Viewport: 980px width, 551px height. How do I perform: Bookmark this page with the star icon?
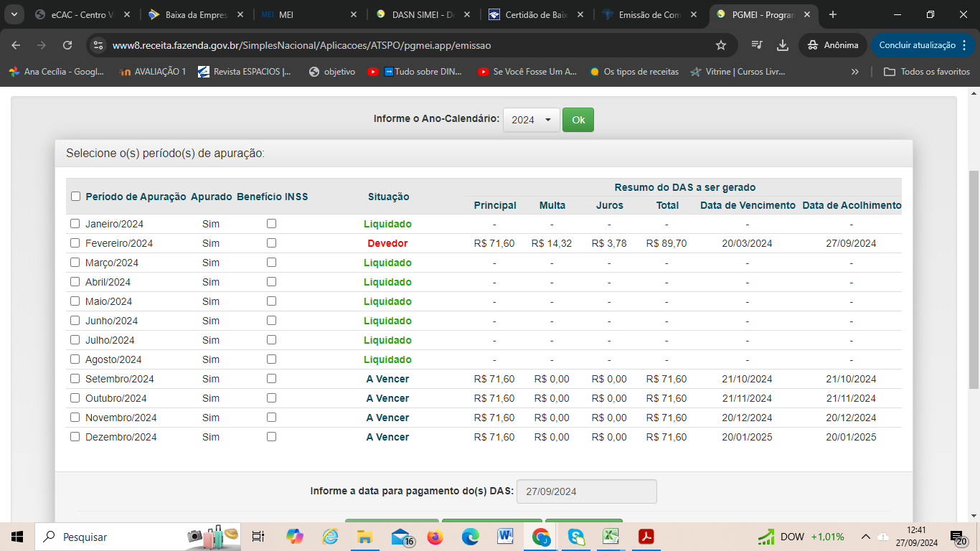click(721, 45)
